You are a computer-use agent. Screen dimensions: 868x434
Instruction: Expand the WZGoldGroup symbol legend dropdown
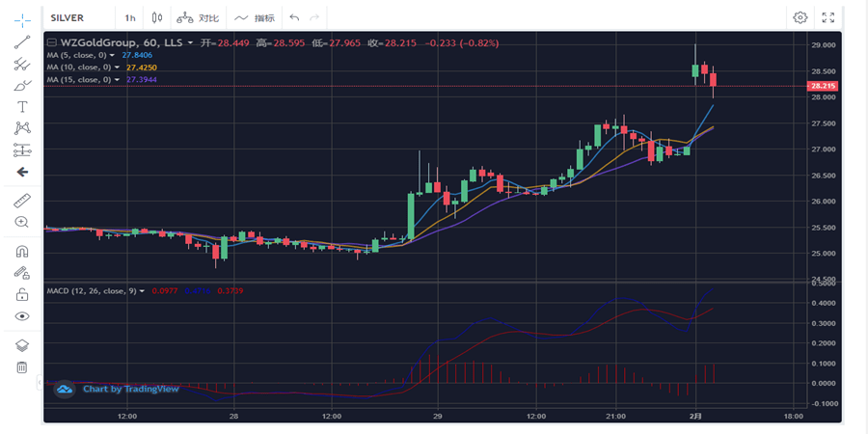(191, 43)
